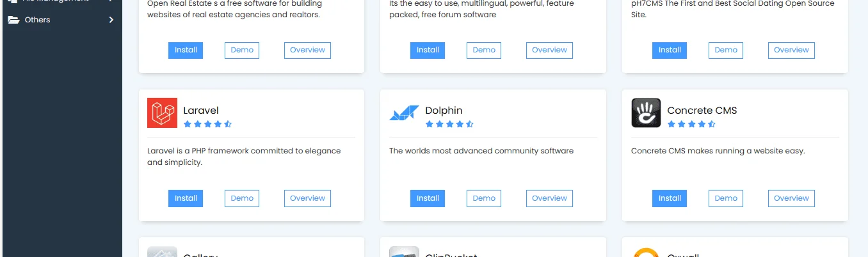Install Dolphin
The width and height of the screenshot is (868, 257).
[x=428, y=198]
